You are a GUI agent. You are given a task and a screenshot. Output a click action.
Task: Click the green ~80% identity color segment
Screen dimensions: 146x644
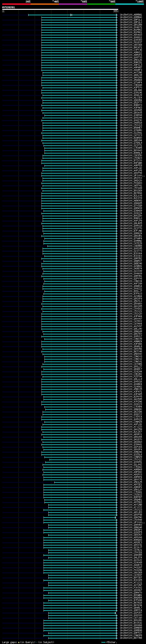(101, 4)
